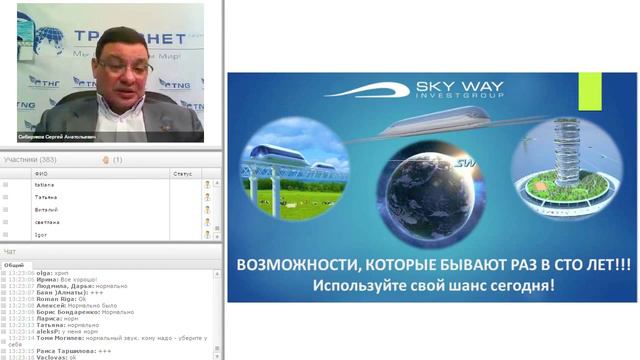Sort participants by the Статус column header
Viewport: 640px width, 360px height.
[185, 174]
